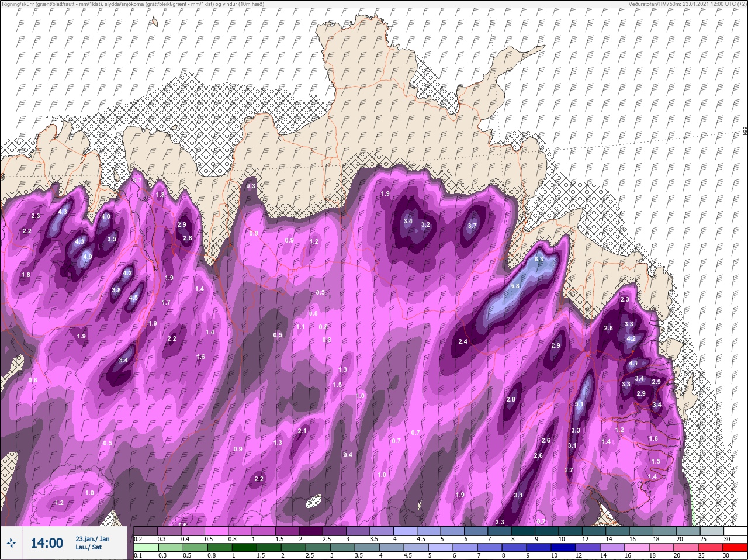Image resolution: width=748 pixels, height=560 pixels.
Task: Select the lower legend pale green swatch between 0.1 and 0.3
Action: (147, 548)
